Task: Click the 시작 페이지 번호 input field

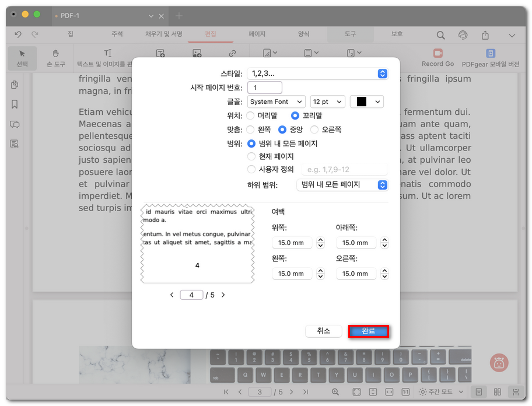Action: pos(265,87)
